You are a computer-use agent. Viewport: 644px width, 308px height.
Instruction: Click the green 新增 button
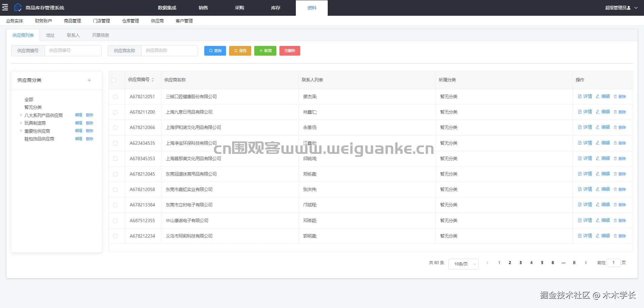point(265,51)
